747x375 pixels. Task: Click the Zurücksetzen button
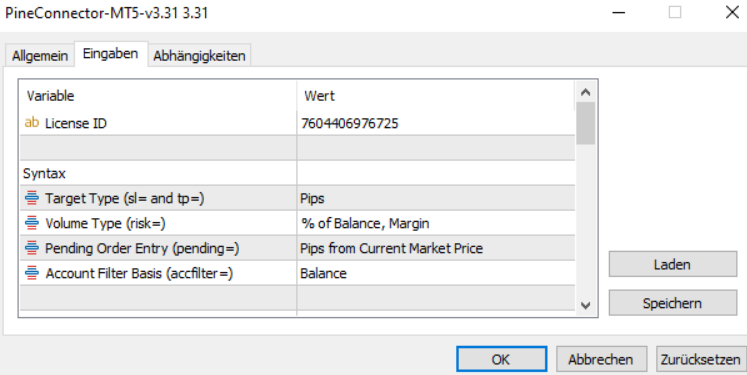click(x=700, y=359)
